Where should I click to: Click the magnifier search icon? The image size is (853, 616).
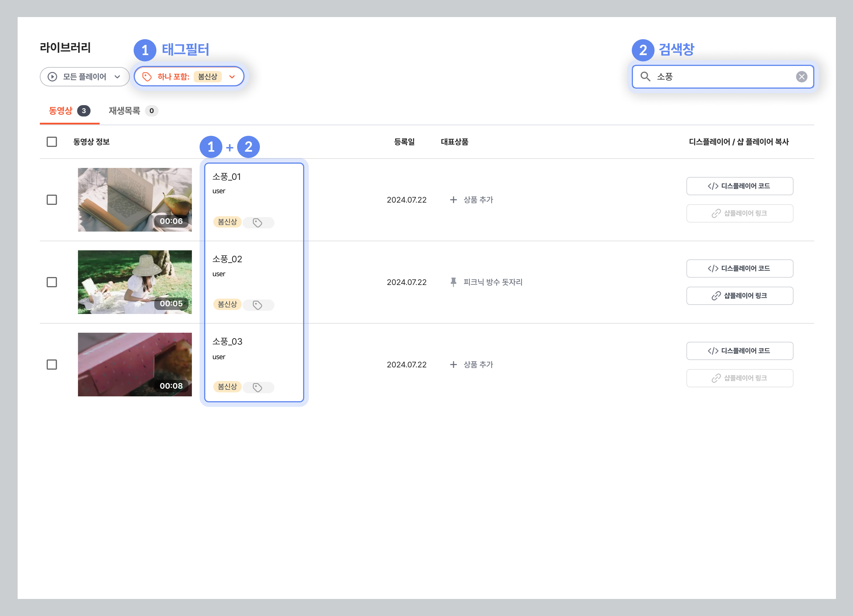[x=645, y=77]
